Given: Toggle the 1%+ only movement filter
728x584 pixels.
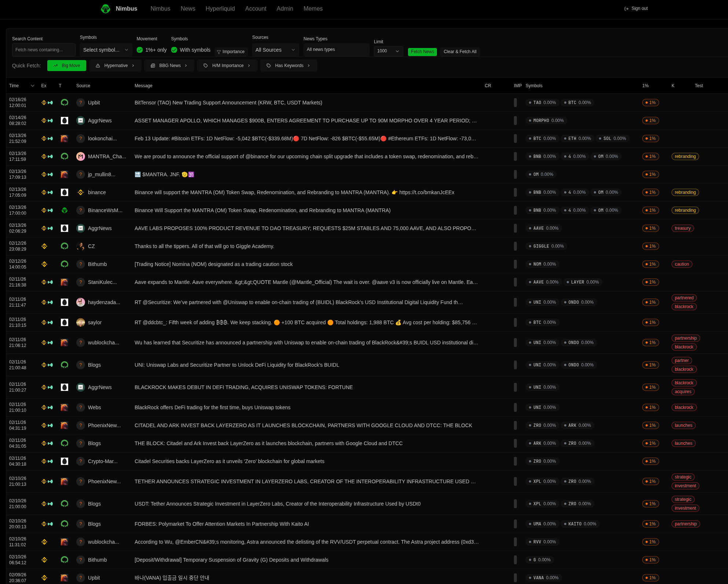Looking at the screenshot, I should tap(140, 50).
